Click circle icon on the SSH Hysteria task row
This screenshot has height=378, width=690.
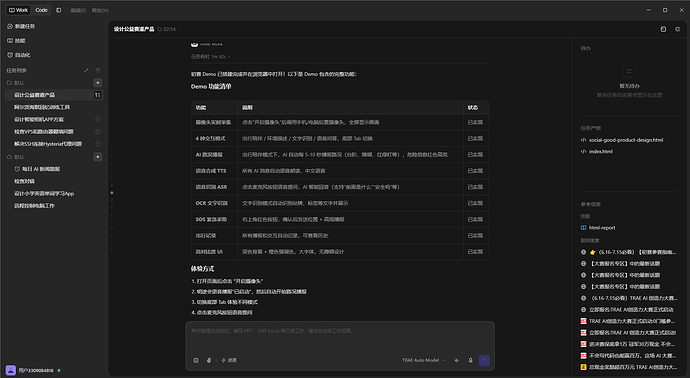click(x=98, y=144)
